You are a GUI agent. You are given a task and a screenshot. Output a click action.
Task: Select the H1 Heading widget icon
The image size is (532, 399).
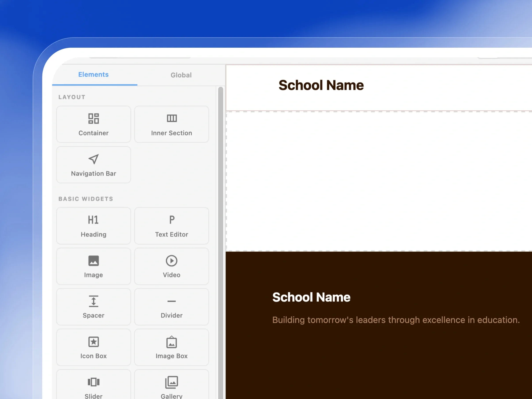[x=93, y=220]
